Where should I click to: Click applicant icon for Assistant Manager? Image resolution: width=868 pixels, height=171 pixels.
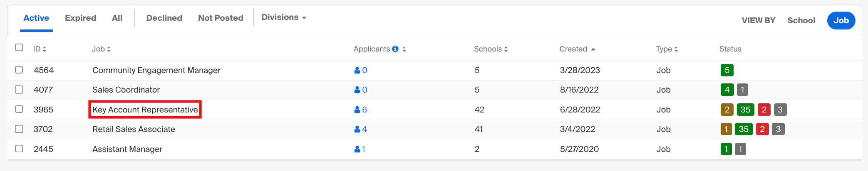coord(357,149)
